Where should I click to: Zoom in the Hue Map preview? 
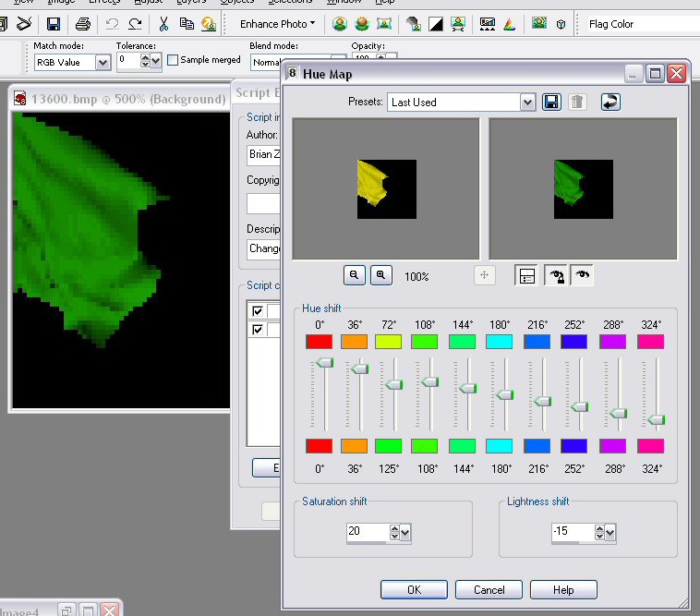click(380, 275)
